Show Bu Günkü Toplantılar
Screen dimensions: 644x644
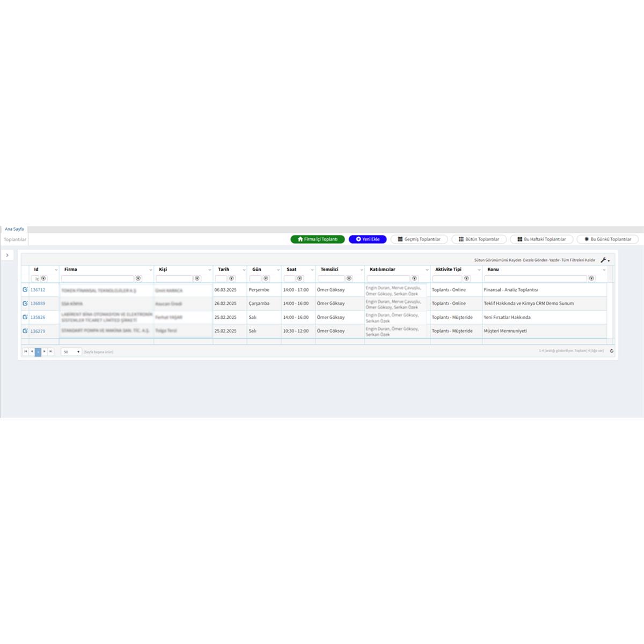[x=608, y=239]
